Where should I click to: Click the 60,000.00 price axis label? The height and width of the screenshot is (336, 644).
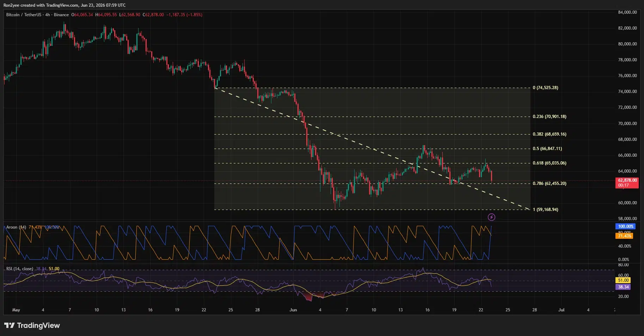pos(627,203)
